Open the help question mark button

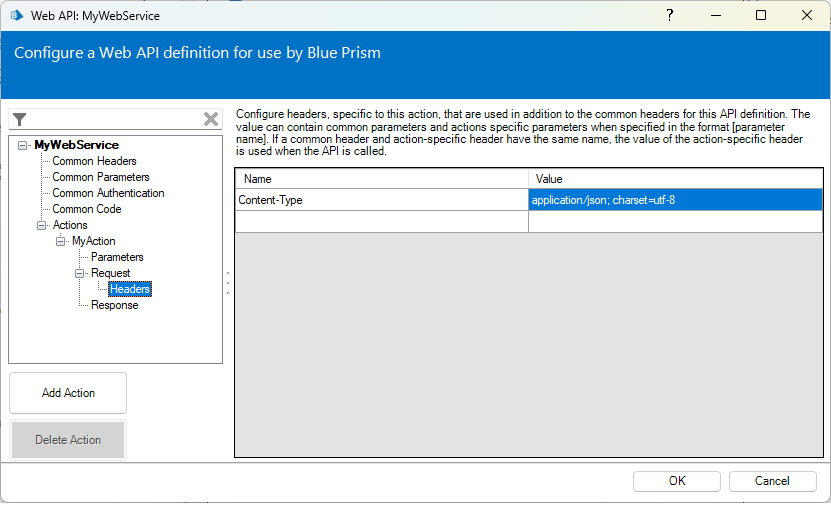(x=669, y=15)
